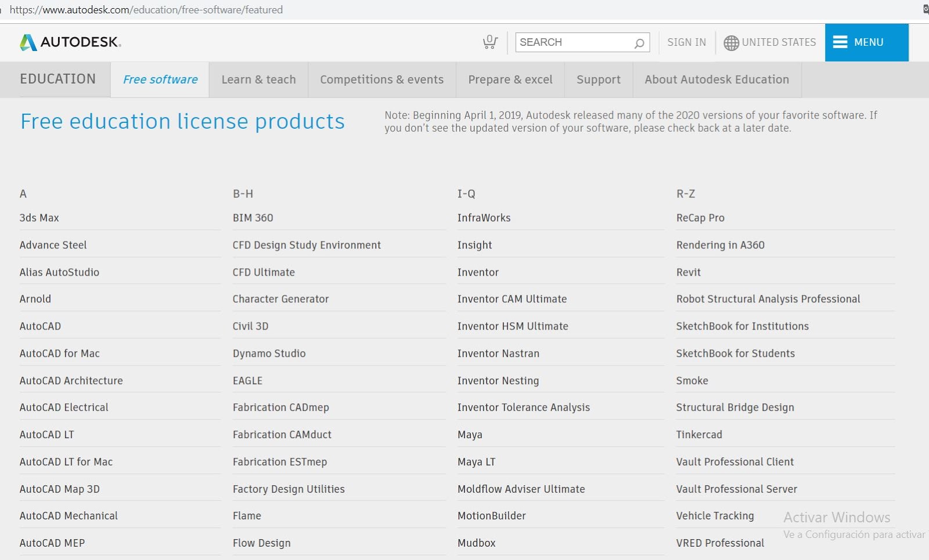Open ReCap Pro link
Viewport: 929px width, 560px height.
click(700, 218)
